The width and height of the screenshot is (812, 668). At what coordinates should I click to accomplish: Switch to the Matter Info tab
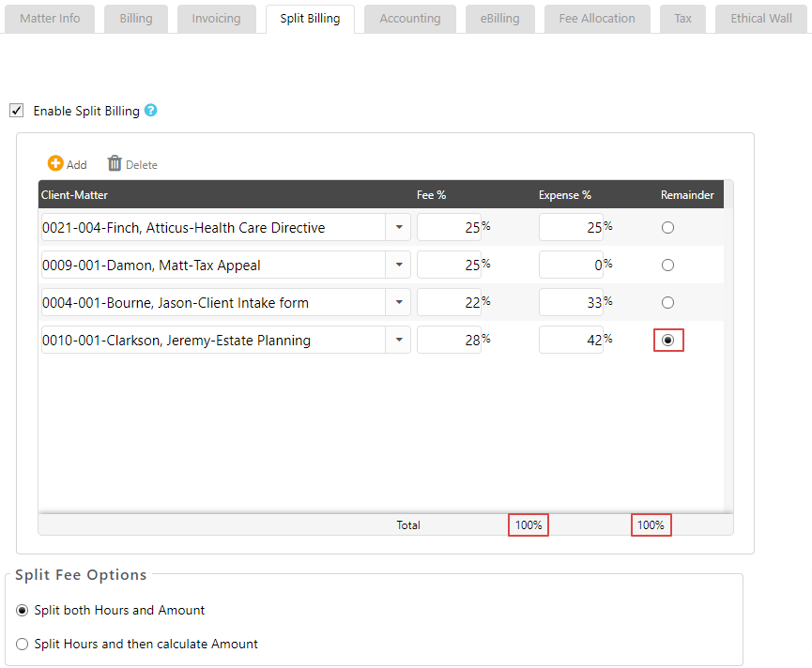tap(50, 19)
